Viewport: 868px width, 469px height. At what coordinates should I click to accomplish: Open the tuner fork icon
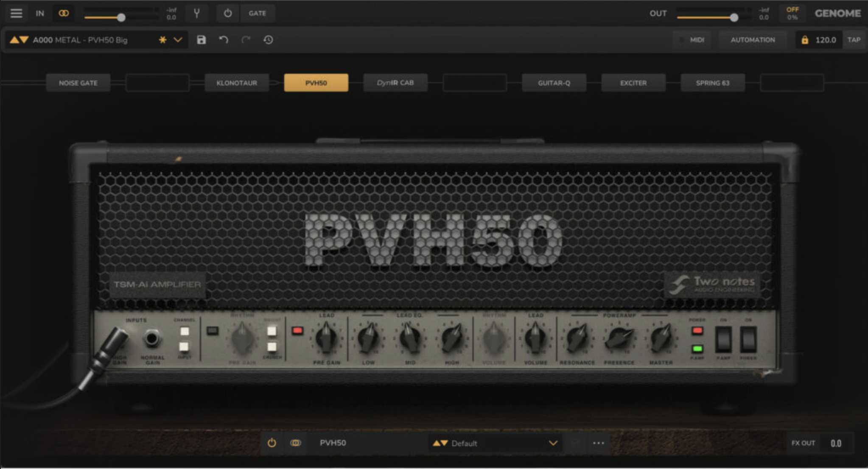click(196, 13)
